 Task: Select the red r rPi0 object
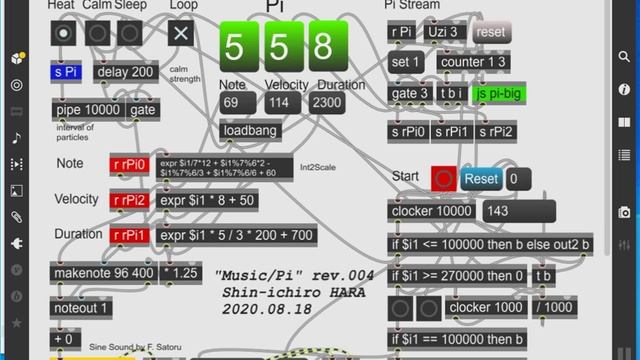(x=129, y=165)
